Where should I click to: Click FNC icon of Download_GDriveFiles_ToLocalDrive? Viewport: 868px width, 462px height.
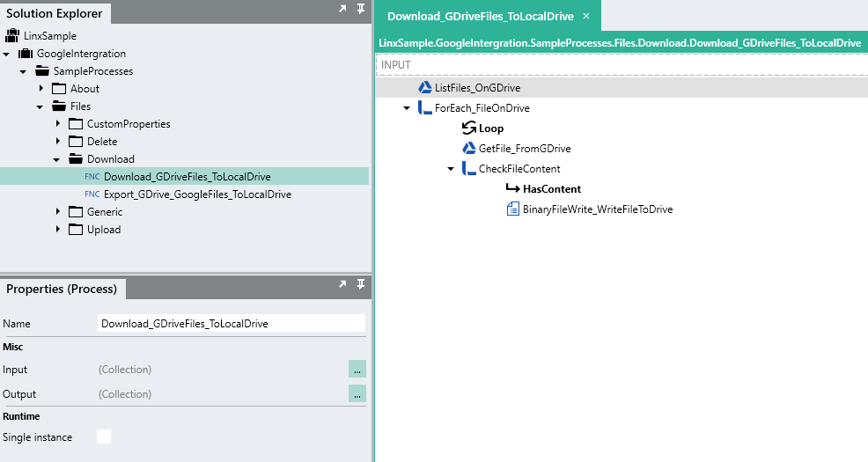click(x=92, y=177)
